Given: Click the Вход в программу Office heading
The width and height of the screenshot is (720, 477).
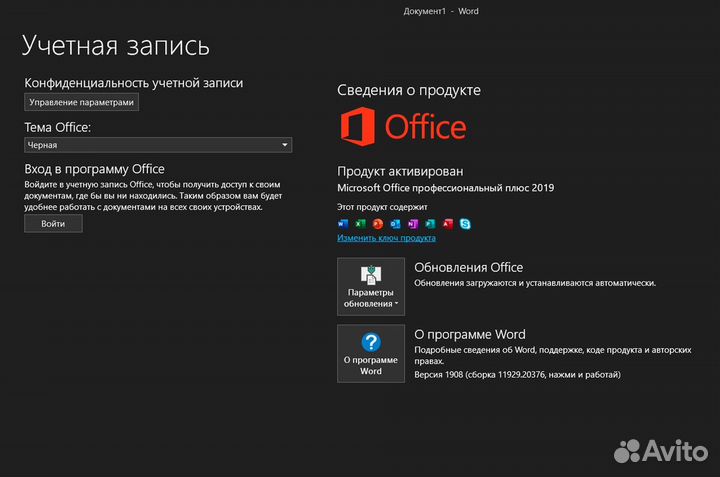Looking at the screenshot, I should click(94, 169).
